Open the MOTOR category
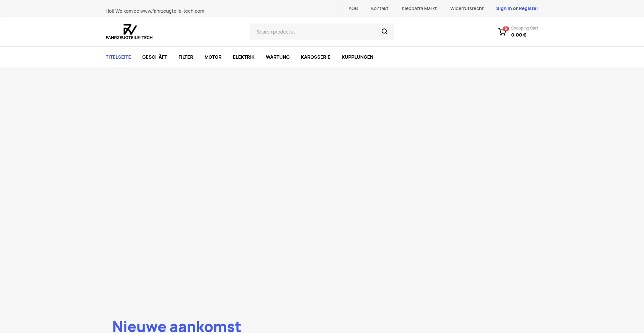 point(213,57)
